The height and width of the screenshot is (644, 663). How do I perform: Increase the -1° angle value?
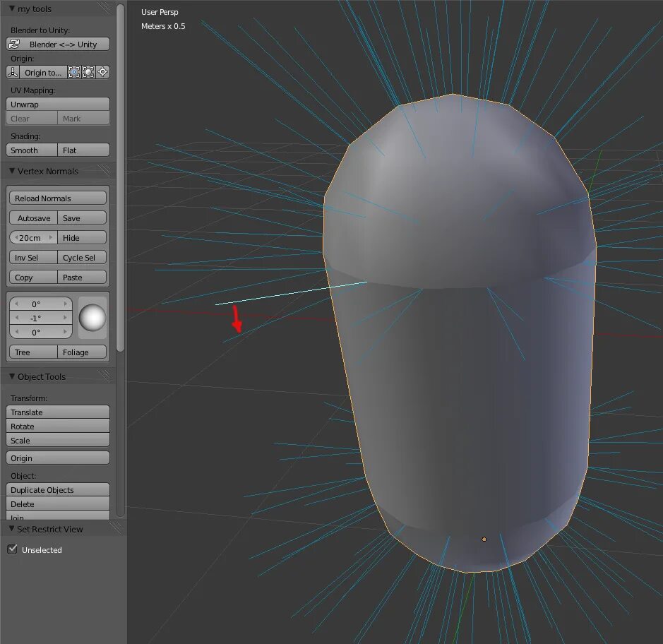click(x=66, y=318)
